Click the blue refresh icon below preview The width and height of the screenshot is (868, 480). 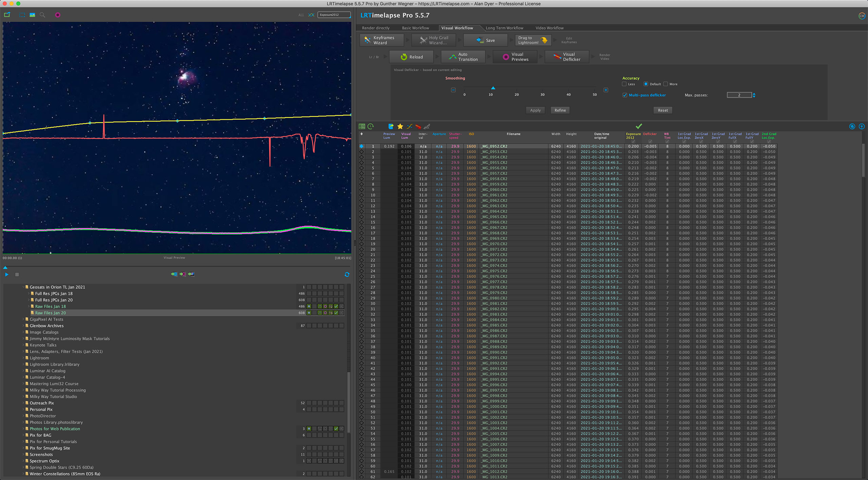tap(347, 274)
